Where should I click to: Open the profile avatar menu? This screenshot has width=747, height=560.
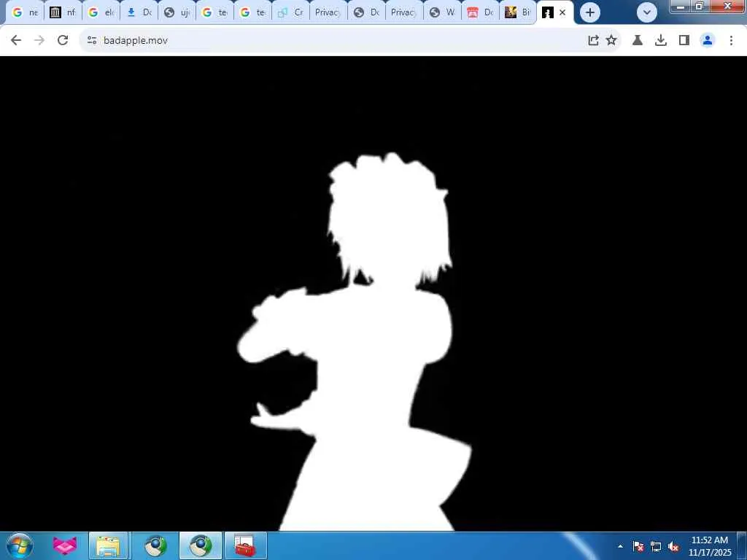click(708, 41)
